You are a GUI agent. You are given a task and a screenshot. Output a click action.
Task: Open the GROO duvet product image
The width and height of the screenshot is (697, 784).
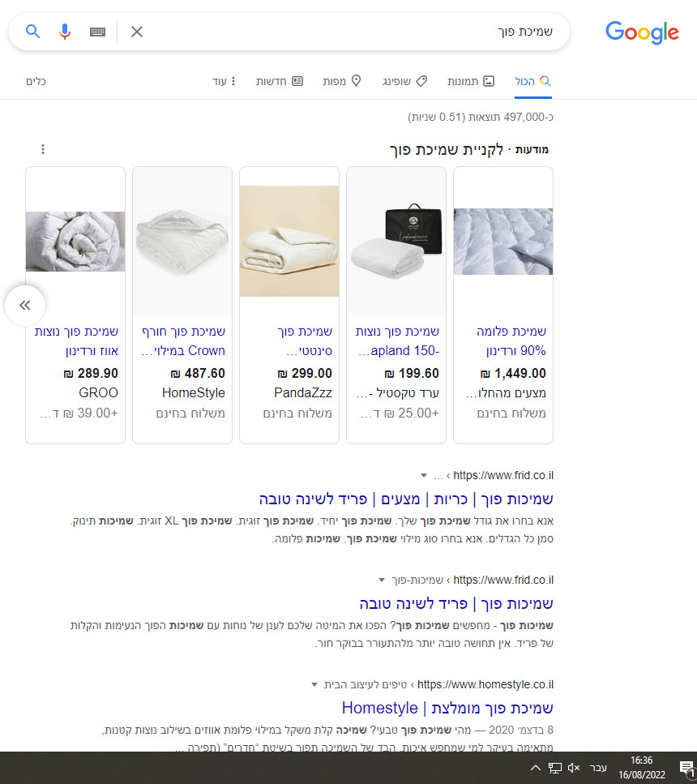coord(75,242)
